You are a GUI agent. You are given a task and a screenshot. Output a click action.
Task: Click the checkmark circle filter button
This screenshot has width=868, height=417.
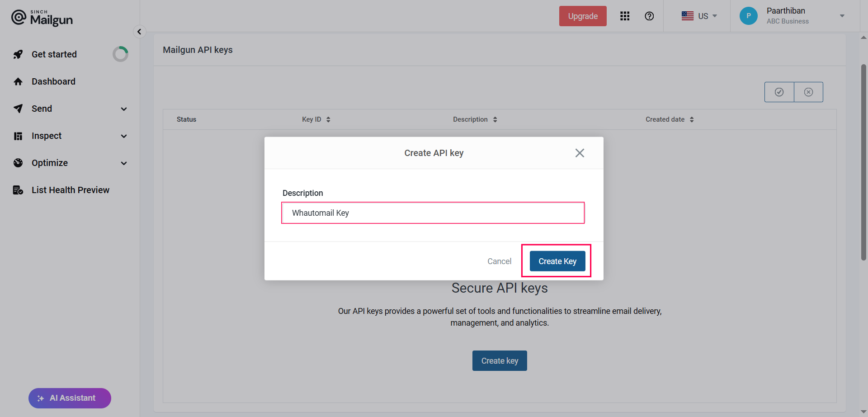(779, 92)
